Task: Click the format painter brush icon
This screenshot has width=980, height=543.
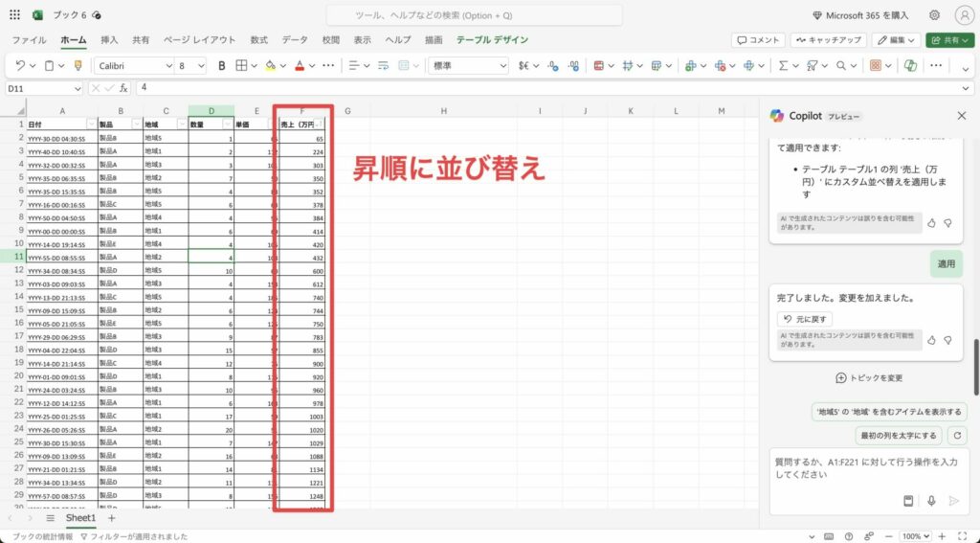Action: tap(78, 66)
